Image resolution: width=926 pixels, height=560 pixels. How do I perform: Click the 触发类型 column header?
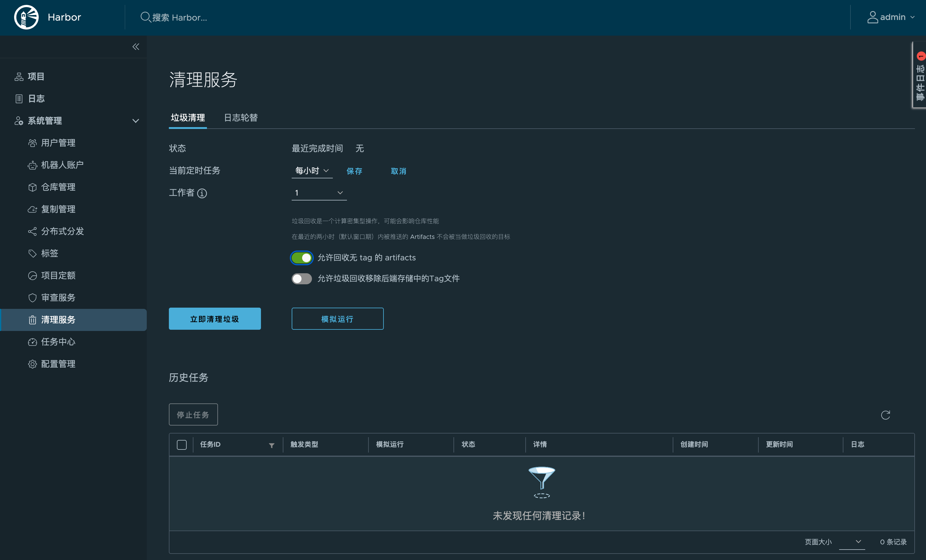tap(304, 445)
